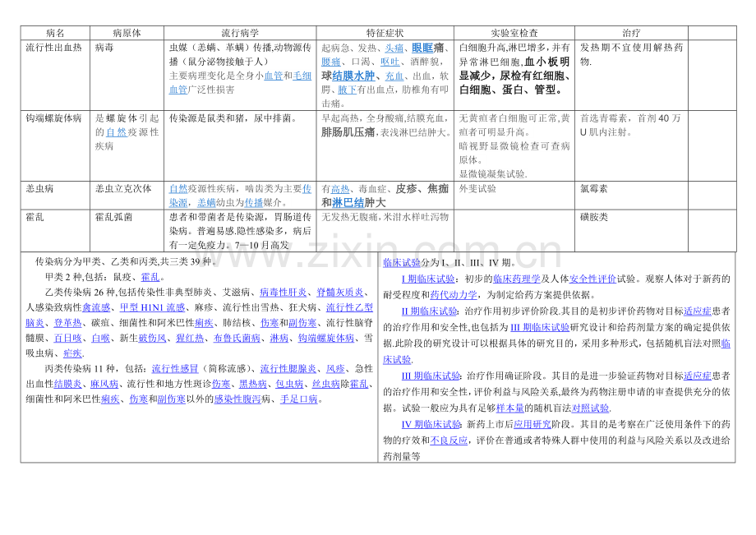Click the IV 期临床试验 link
The height and width of the screenshot is (535, 756).
click(432, 424)
